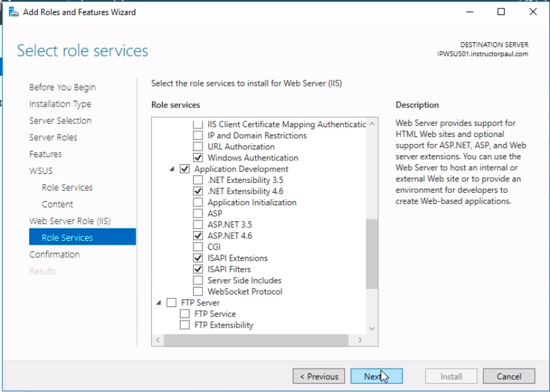Uncheck .NET Extensibility 4.6
Viewport: 550px width, 392px height.
[198, 191]
